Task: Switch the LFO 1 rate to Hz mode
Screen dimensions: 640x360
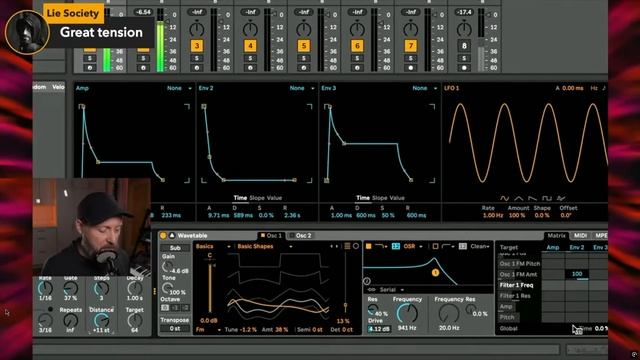Action: coord(594,88)
